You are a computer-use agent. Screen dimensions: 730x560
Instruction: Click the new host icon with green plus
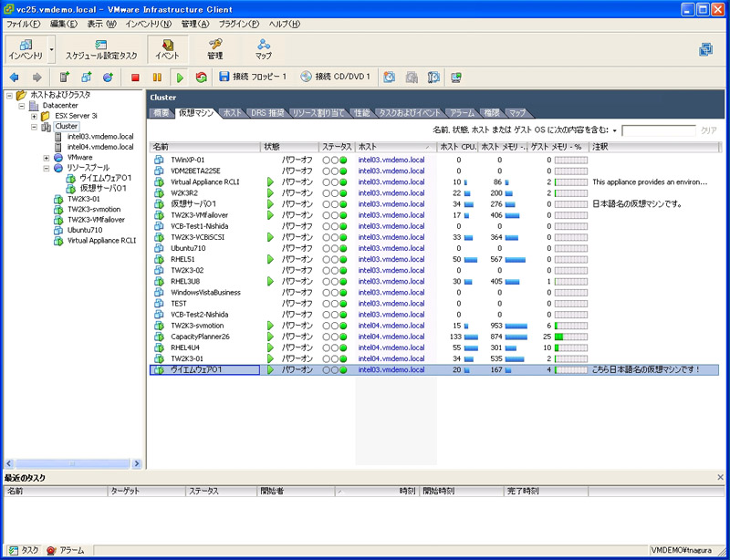pos(64,78)
